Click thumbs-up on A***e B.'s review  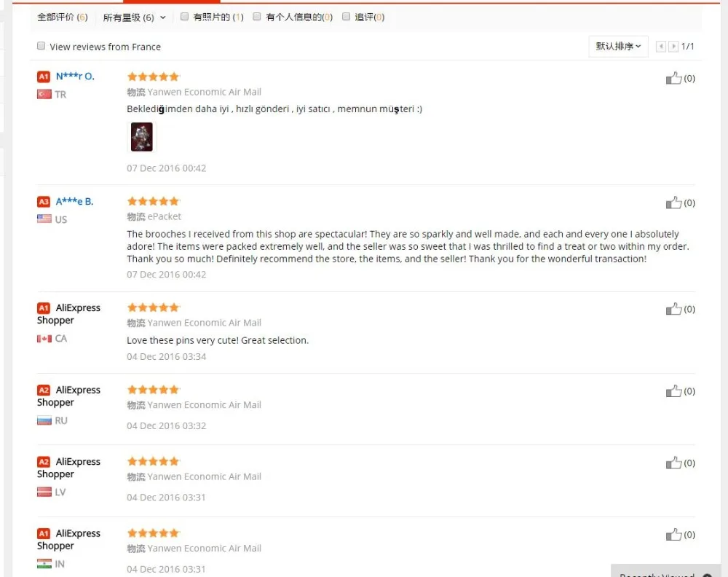point(673,203)
